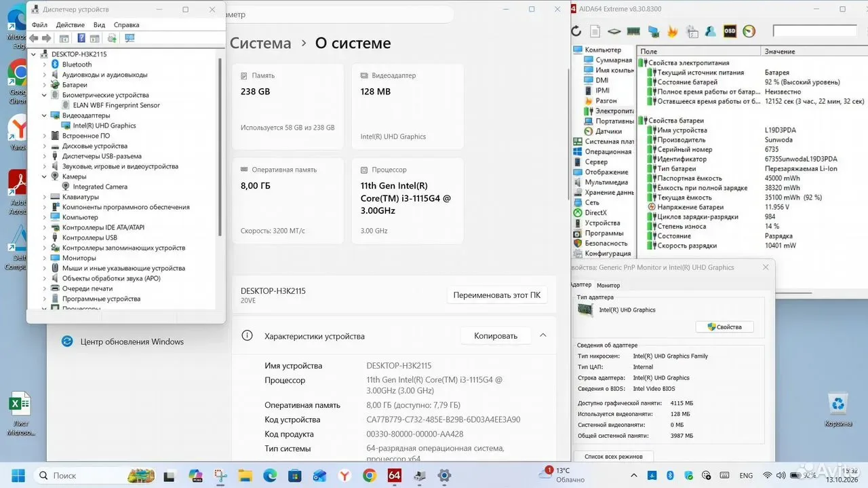Click Система breadcrumb in Settings
Screen dimensions: 868x488
point(260,43)
